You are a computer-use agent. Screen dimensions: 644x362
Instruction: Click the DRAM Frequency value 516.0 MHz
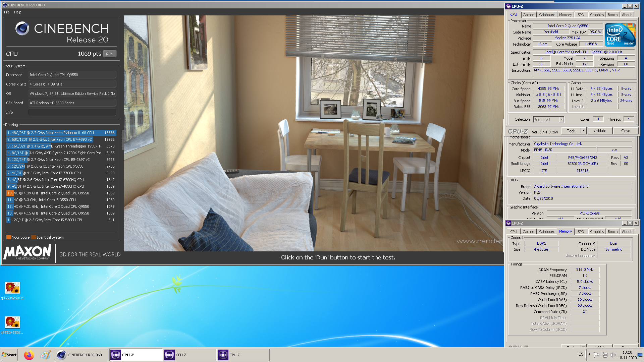click(585, 270)
